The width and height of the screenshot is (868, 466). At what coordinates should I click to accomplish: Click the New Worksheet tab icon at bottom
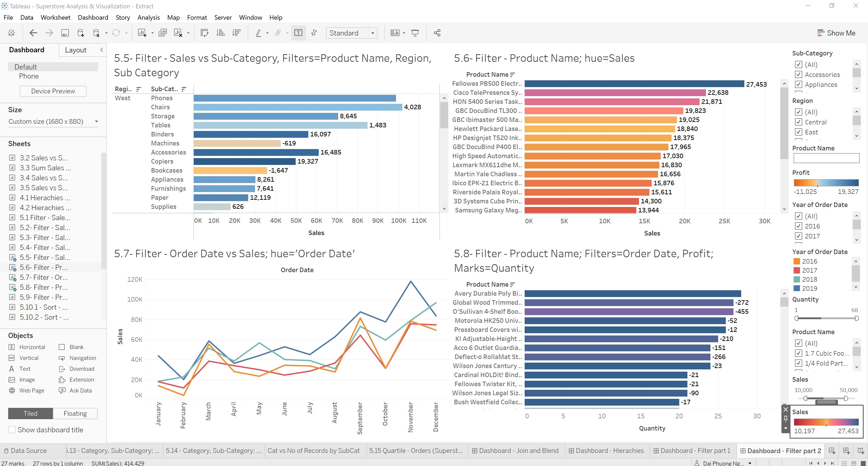pos(832,450)
